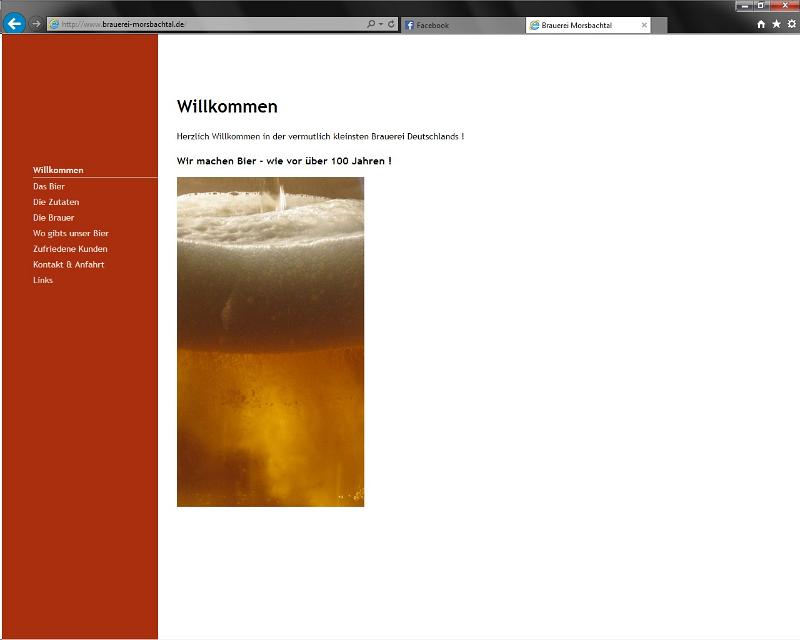
Task: Go to home page via house icon
Action: (761, 24)
